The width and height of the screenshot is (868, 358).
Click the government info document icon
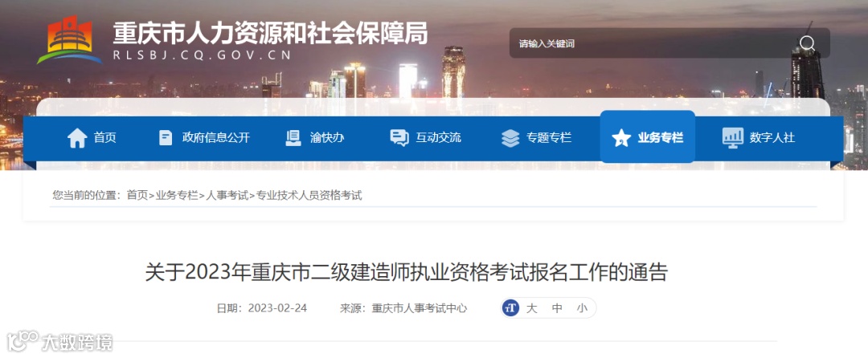point(166,137)
